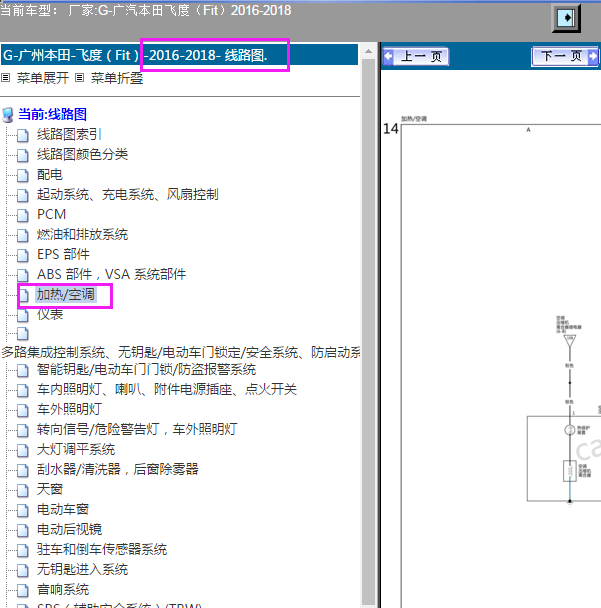
Task: Select 配电 in the tree
Action: point(50,174)
